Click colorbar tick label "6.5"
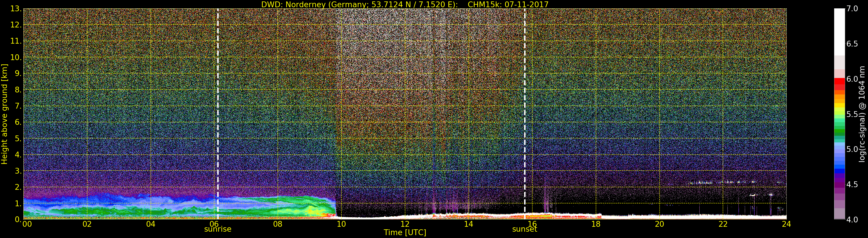The height and width of the screenshot is (238, 868). click(x=852, y=44)
